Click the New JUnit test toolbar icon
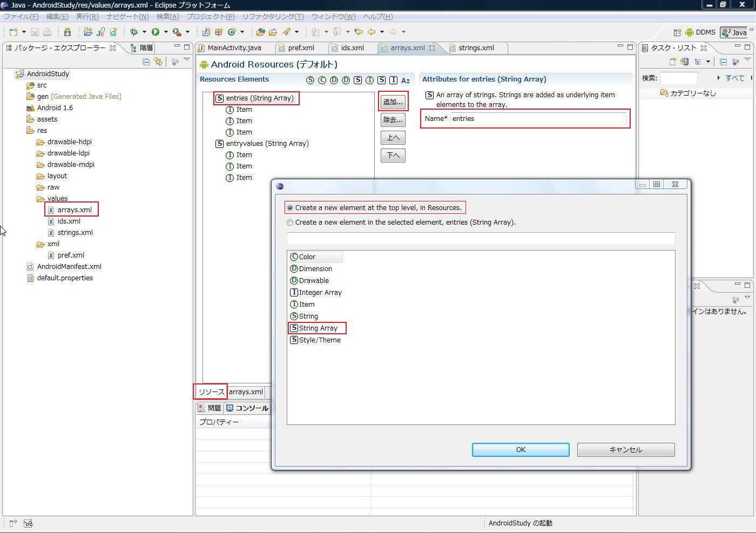Screen dimensions: 756x533 pyautogui.click(x=100, y=32)
